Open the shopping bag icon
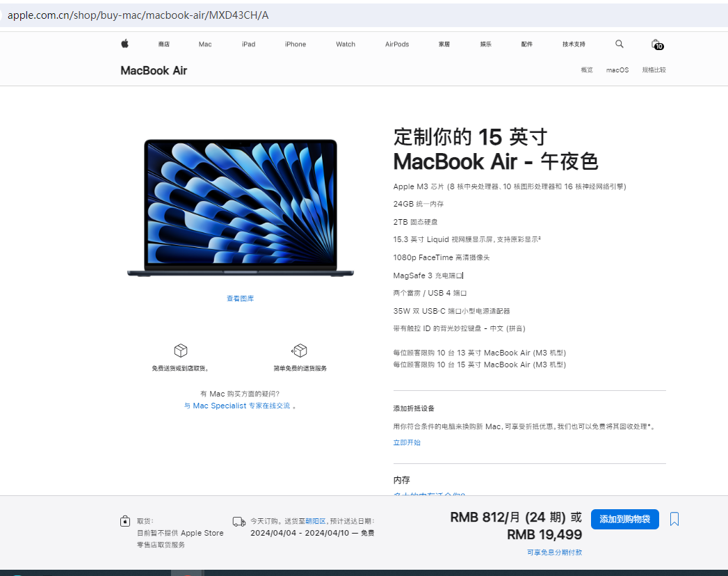728x576 pixels. pos(657,44)
